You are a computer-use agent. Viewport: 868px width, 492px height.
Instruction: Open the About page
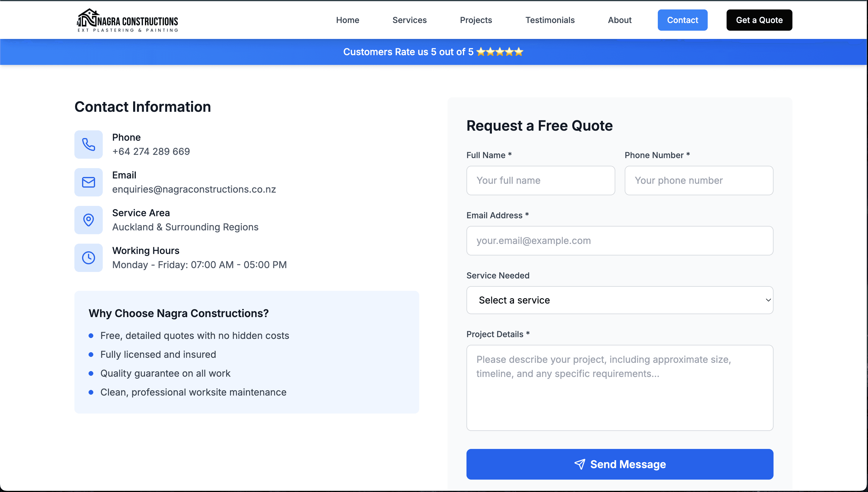point(619,20)
